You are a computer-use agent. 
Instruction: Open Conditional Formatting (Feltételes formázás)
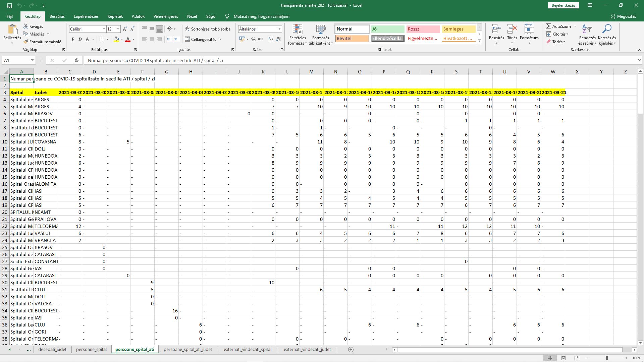[x=297, y=35]
